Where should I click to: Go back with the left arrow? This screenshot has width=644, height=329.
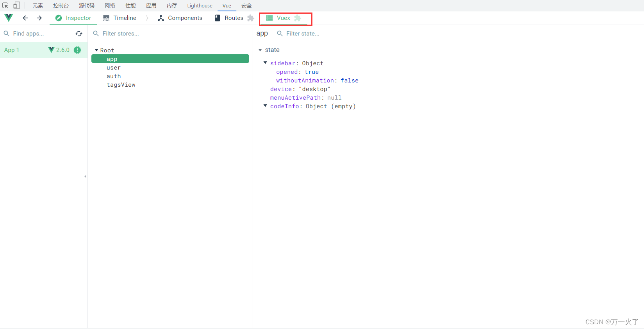tap(25, 18)
